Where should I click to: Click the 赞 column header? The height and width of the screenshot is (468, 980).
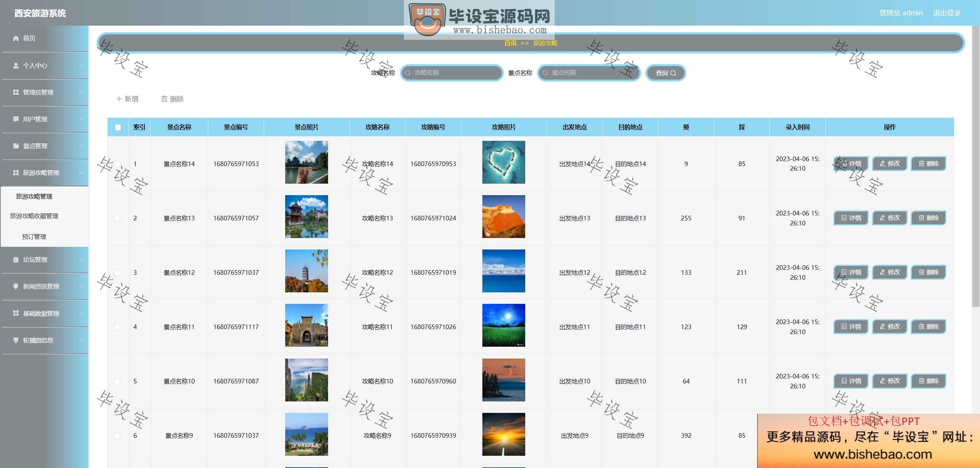(x=686, y=127)
